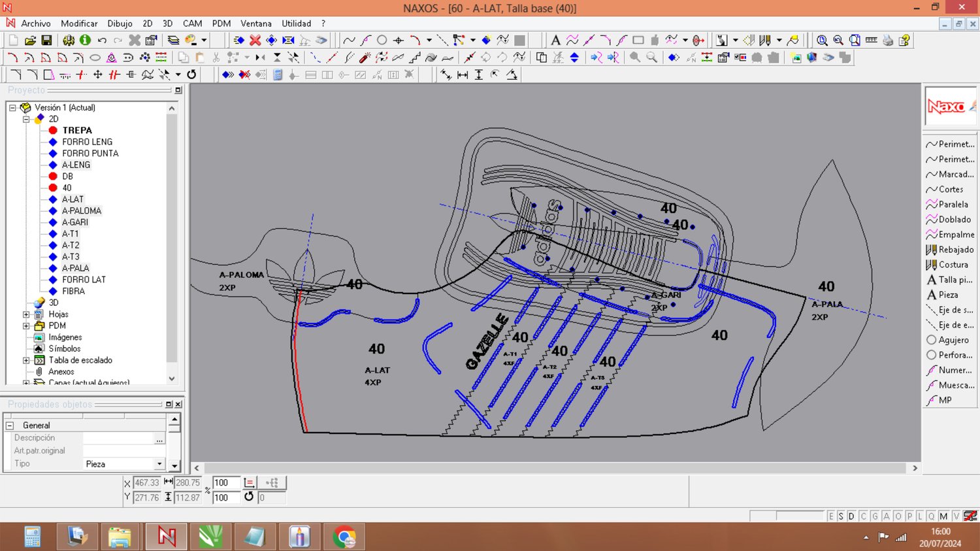Collapse the Versión 1 (Actual) tree node
The width and height of the screenshot is (980, 551).
pos(12,108)
